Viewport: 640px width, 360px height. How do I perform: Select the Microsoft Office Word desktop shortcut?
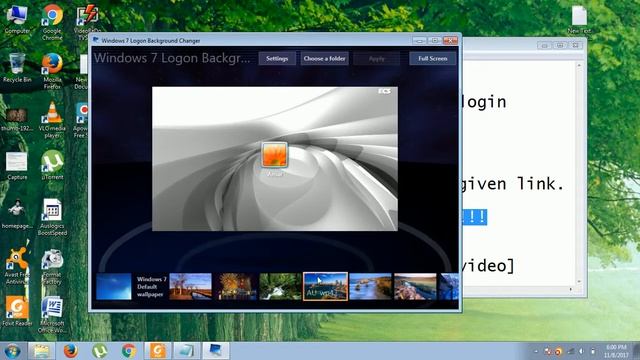coord(52,315)
